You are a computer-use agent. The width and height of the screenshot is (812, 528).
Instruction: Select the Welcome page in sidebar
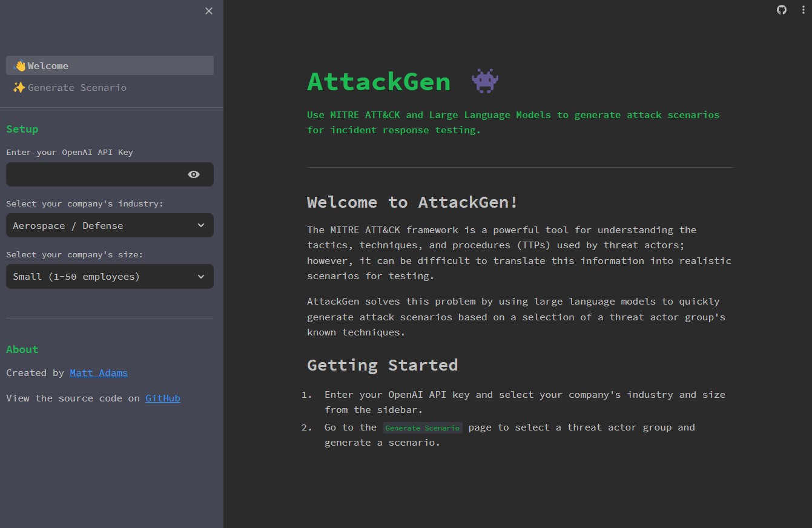110,65
